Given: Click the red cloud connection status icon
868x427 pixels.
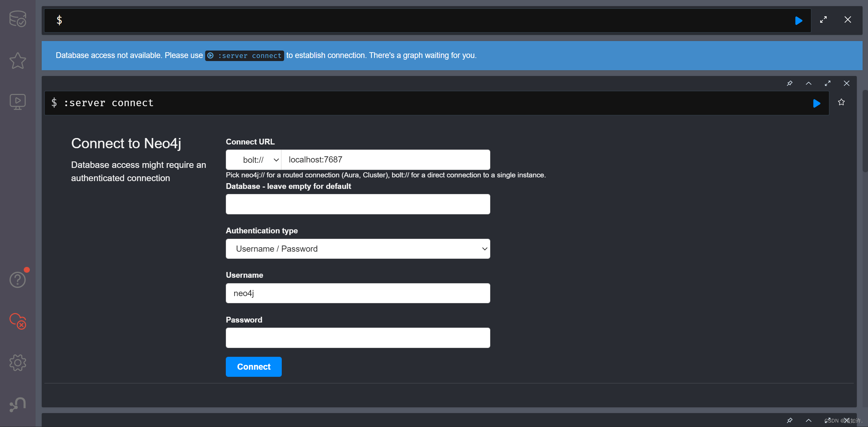Looking at the screenshot, I should tap(18, 321).
